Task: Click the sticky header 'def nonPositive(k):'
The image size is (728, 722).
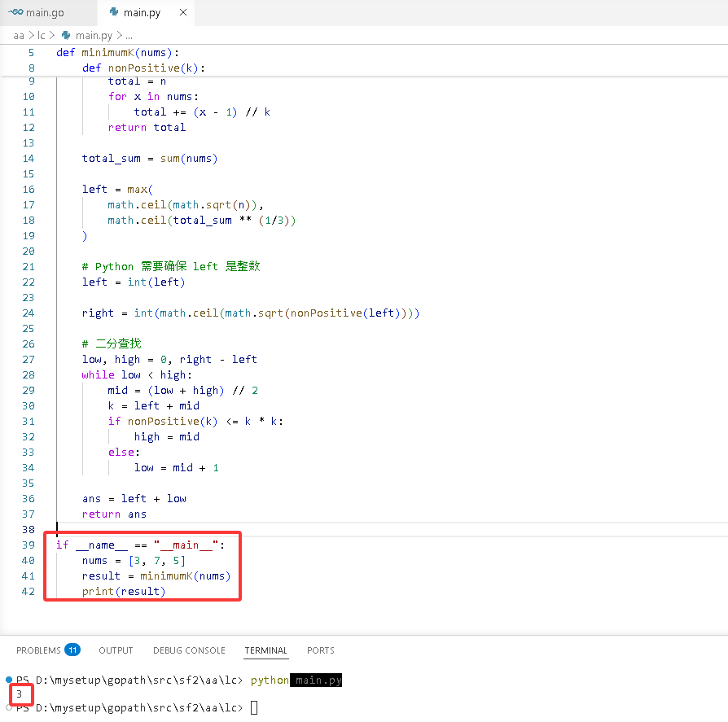Action: 143,68
